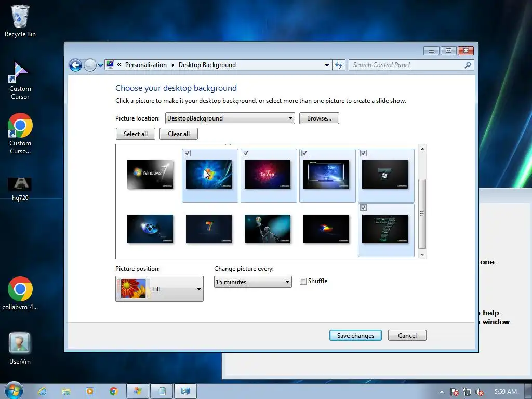The width and height of the screenshot is (532, 399).
Task: Switch to the Personalization taskbar window
Action: (x=185, y=391)
